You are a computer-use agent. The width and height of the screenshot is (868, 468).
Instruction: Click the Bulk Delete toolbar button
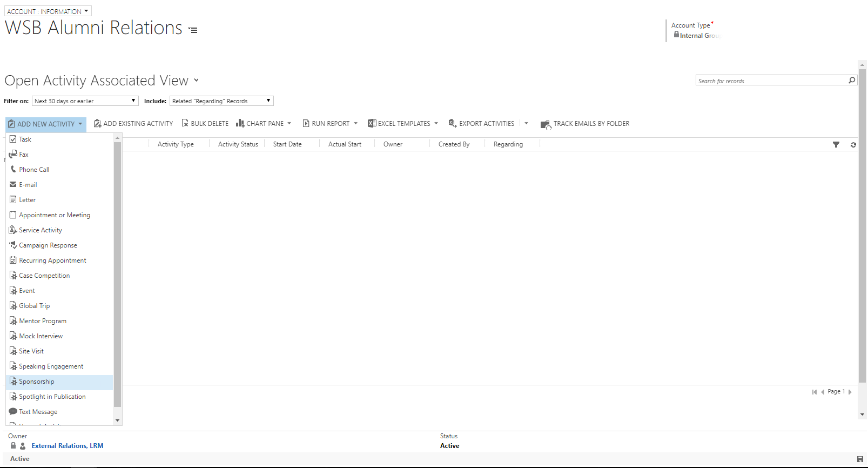205,124
